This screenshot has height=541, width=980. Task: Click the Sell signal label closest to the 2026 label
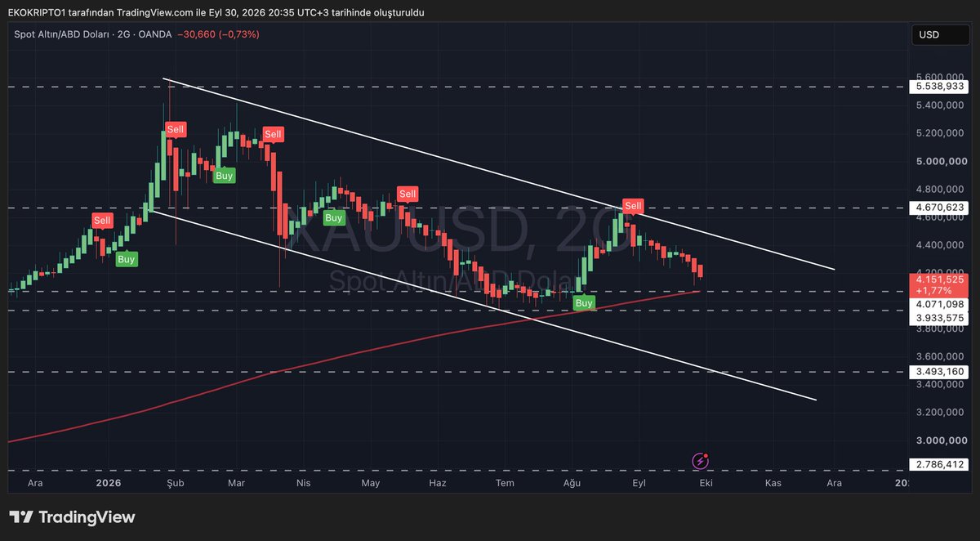click(x=102, y=221)
